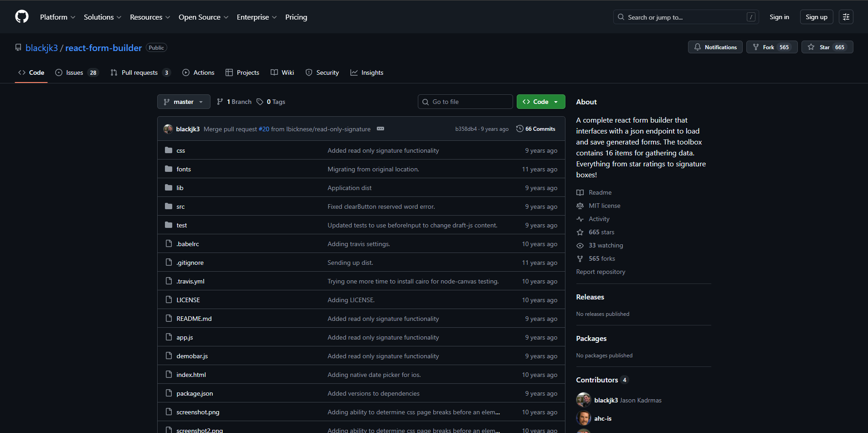Image resolution: width=868 pixels, height=433 pixels.
Task: Click the .babelrc file icon
Action: (x=169, y=244)
